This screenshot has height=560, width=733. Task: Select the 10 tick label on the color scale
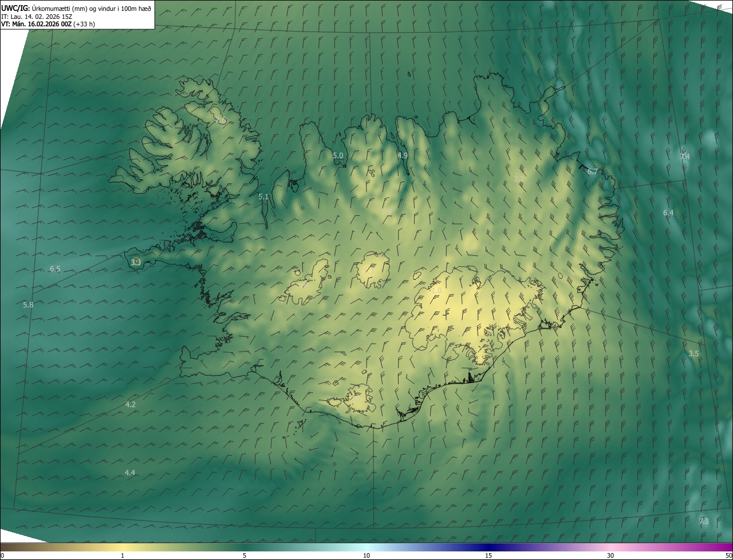[366, 555]
